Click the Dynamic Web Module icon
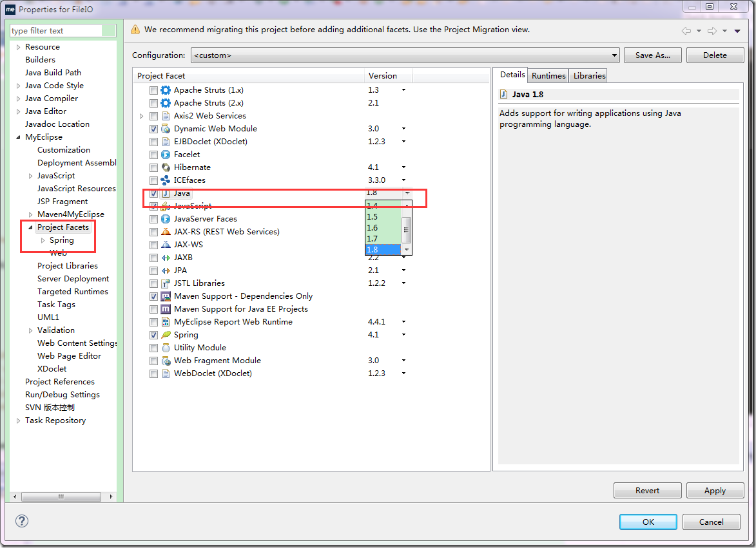 166,129
